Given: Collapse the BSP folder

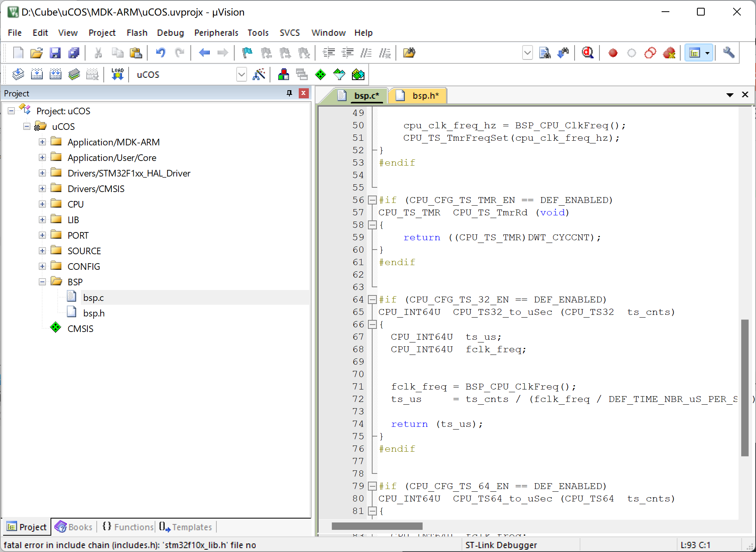Looking at the screenshot, I should [x=42, y=281].
